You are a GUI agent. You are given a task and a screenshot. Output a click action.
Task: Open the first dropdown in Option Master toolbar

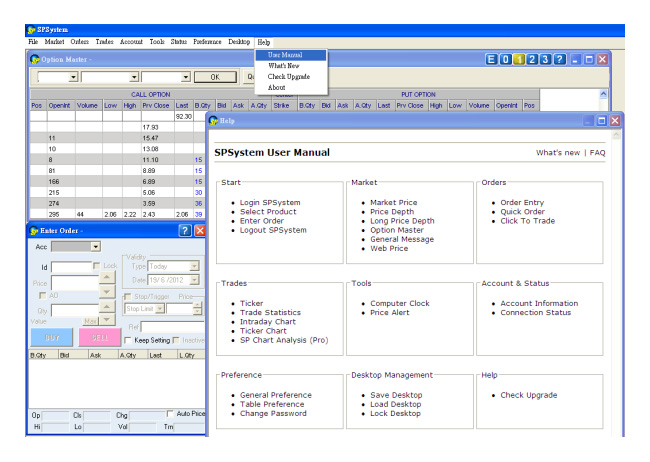point(73,77)
